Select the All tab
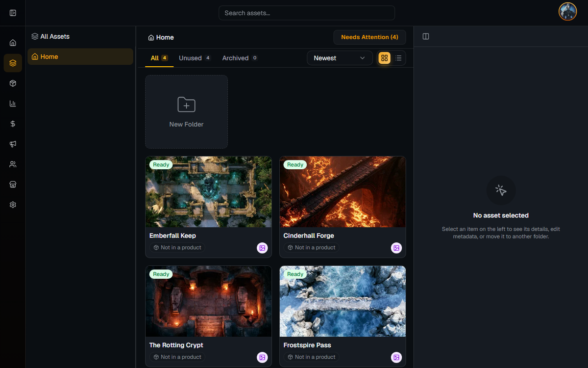 [159, 58]
